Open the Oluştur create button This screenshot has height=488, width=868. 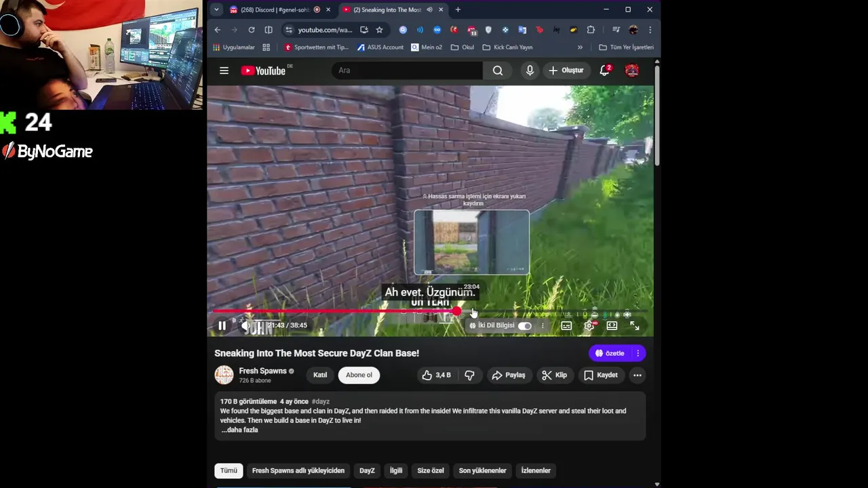[x=566, y=70]
